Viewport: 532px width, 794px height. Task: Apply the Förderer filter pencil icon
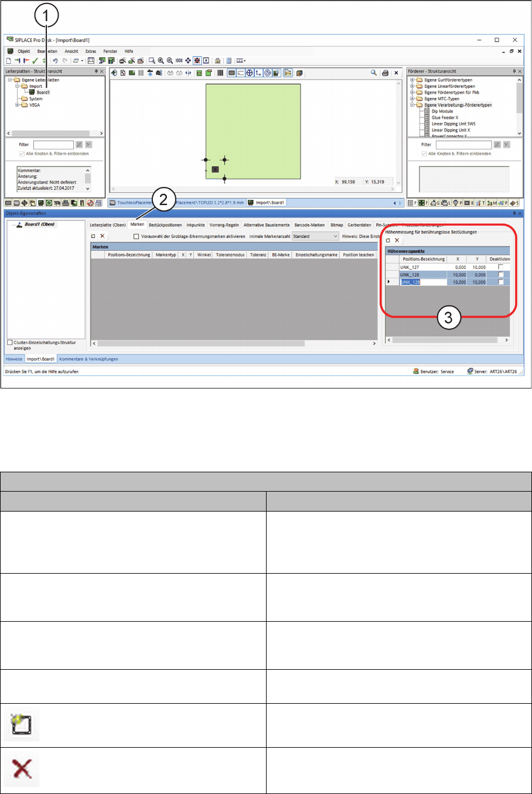pos(497,144)
